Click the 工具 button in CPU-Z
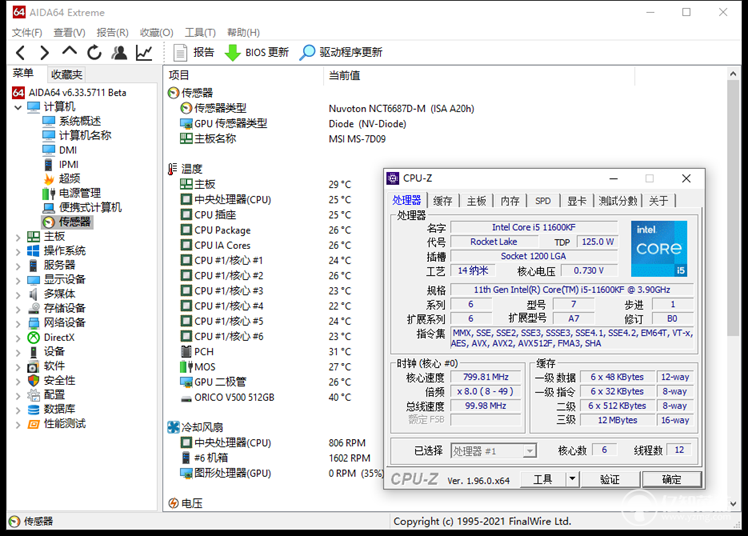This screenshot has height=536, width=748. (x=543, y=479)
